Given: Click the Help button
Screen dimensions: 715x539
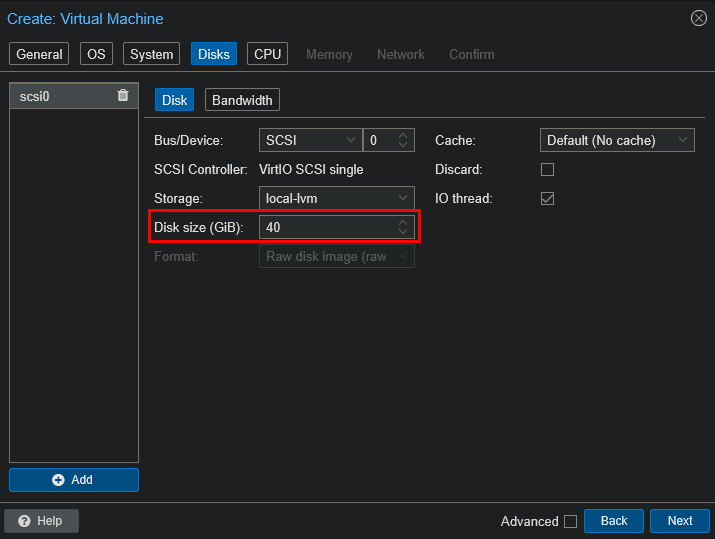Looking at the screenshot, I should 41,521.
